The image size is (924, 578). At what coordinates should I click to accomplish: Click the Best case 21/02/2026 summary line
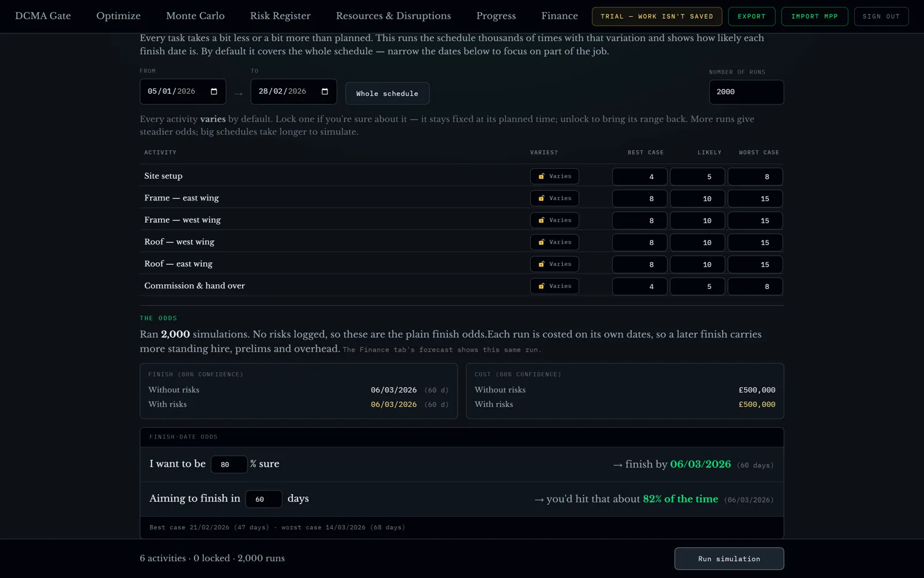click(277, 527)
